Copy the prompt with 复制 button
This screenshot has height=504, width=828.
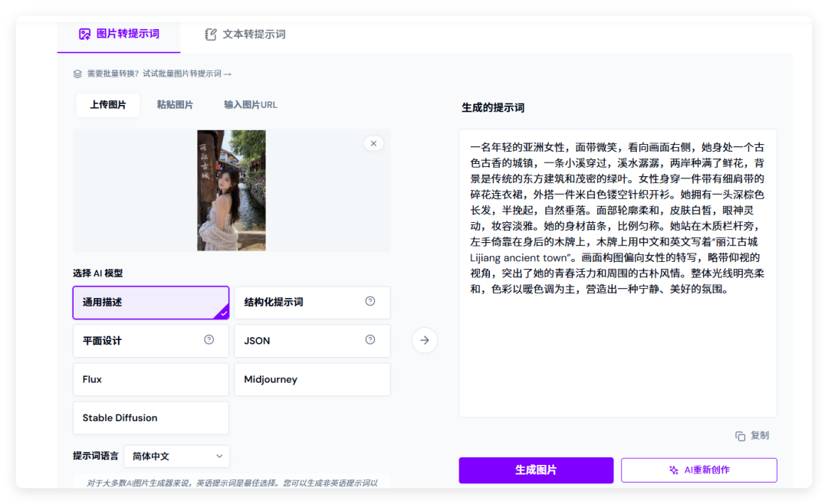click(x=753, y=436)
